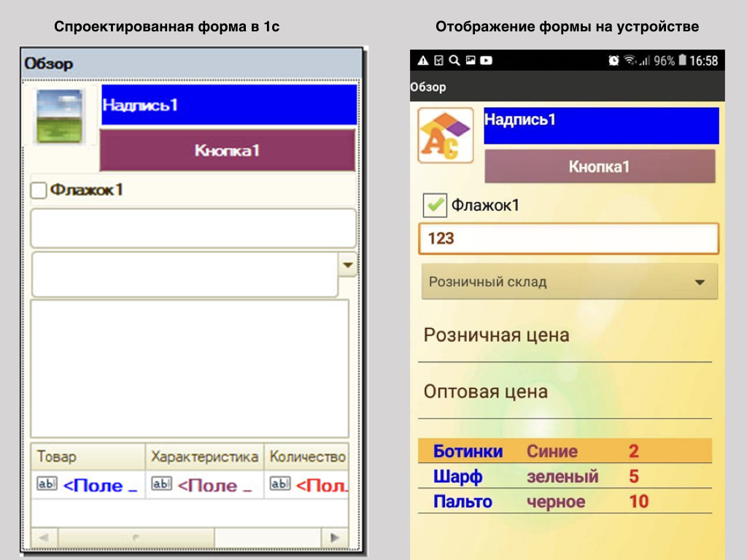
Task: Click the blue <Поле cell under Товар
Action: tap(100, 486)
